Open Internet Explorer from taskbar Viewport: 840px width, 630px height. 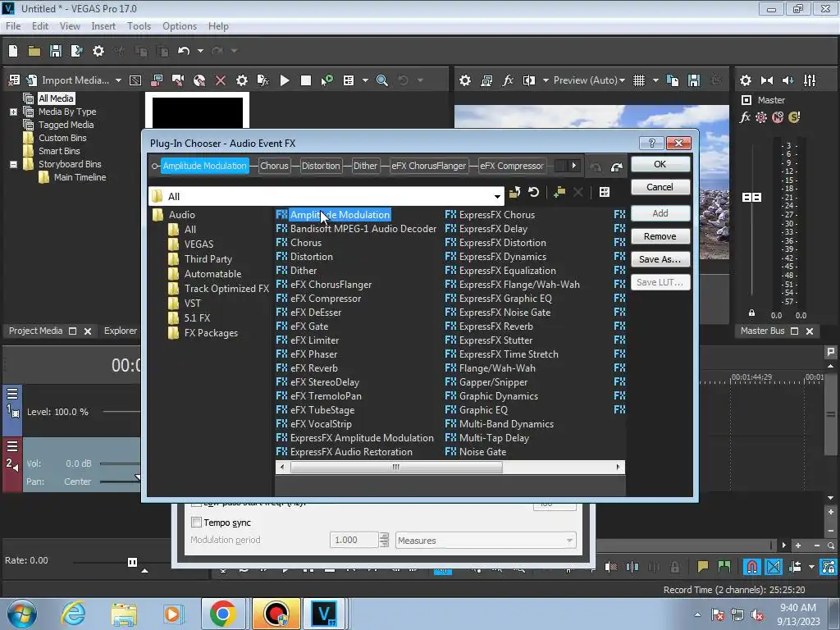[x=73, y=614]
